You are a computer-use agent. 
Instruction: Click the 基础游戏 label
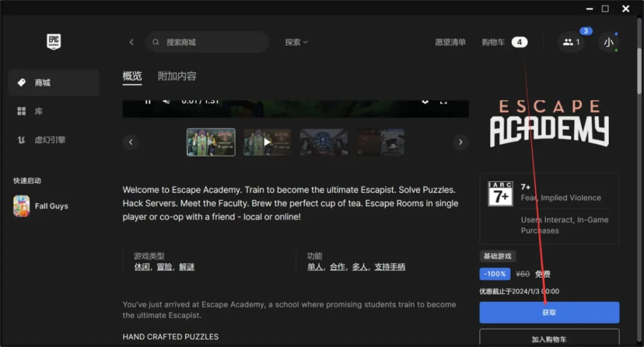(x=497, y=256)
